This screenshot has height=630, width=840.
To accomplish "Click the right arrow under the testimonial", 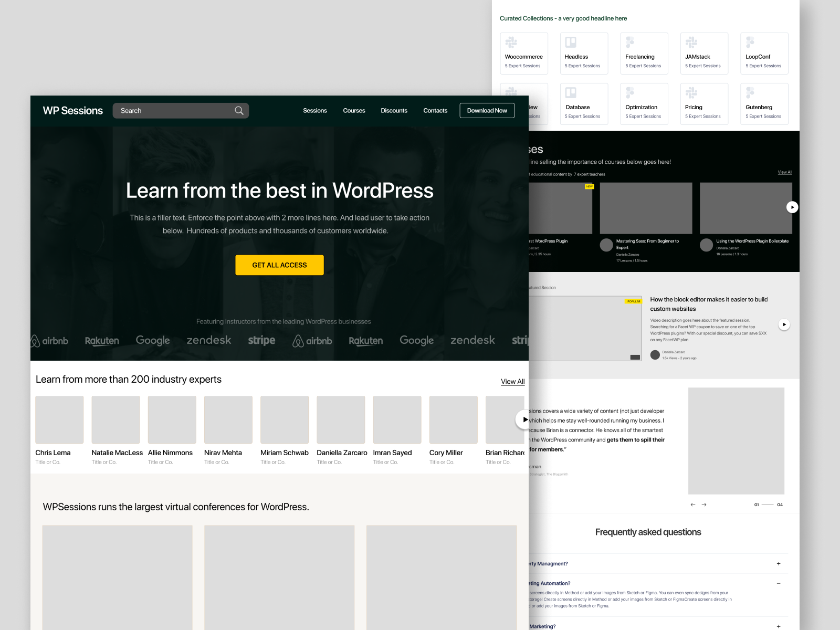I will [705, 505].
